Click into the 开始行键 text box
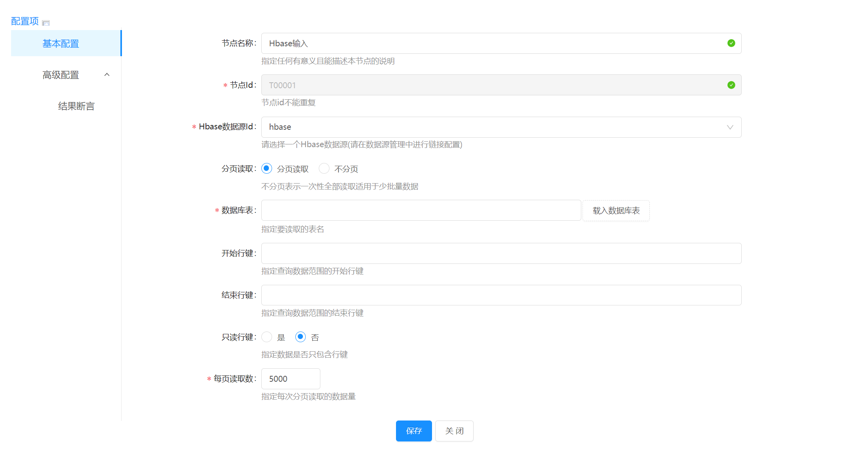Image resolution: width=868 pixels, height=466 pixels. pyautogui.click(x=501, y=253)
